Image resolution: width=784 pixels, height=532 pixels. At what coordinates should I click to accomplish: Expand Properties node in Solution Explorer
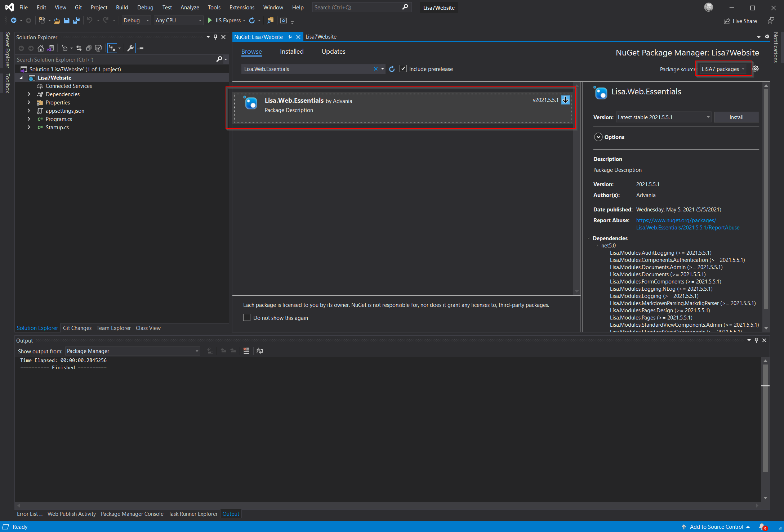[x=29, y=103]
